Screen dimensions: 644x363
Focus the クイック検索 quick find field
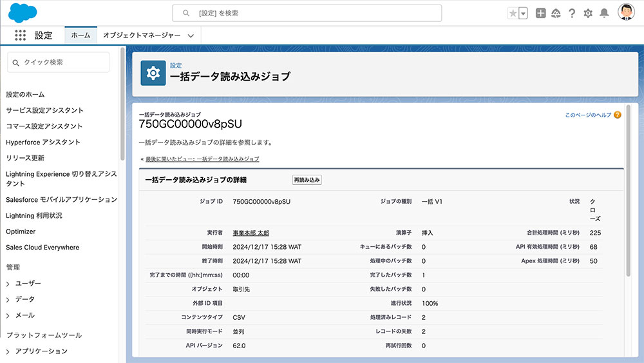click(x=59, y=63)
